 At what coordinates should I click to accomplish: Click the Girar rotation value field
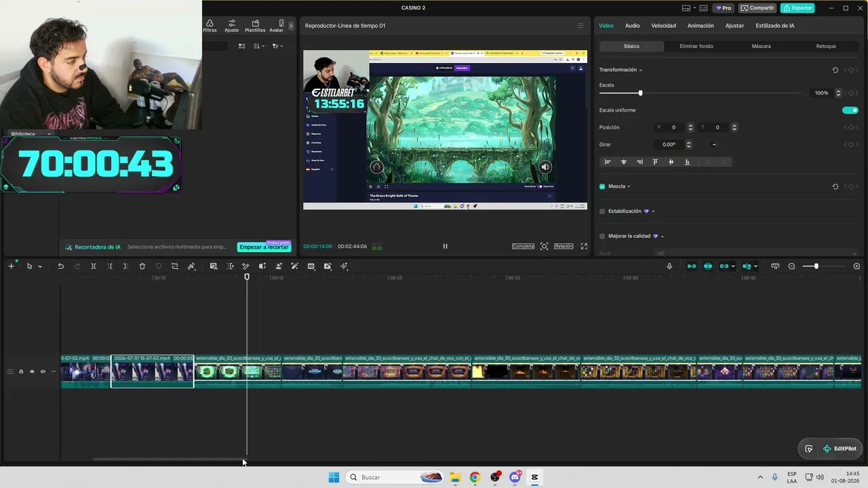669,144
